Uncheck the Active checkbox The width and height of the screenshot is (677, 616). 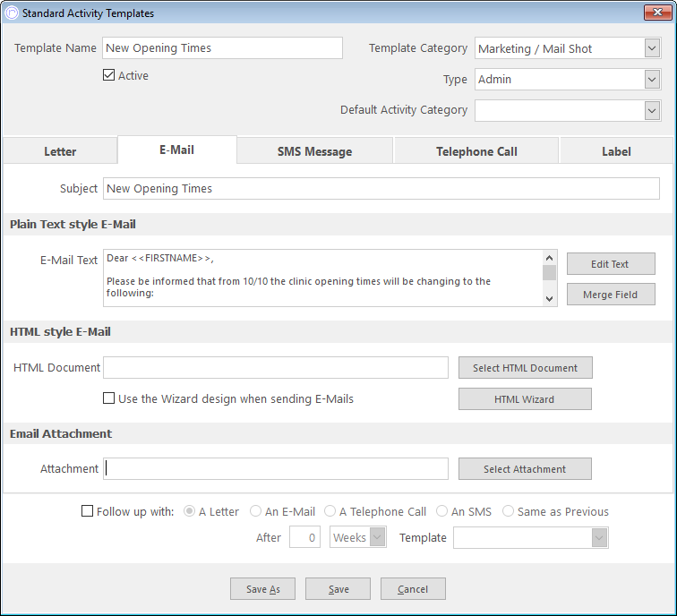pyautogui.click(x=109, y=75)
